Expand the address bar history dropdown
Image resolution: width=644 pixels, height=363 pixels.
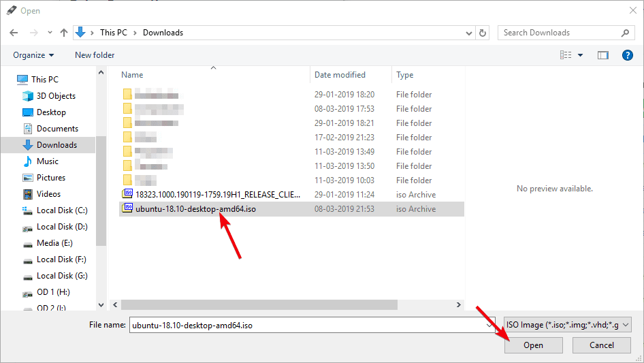point(468,33)
